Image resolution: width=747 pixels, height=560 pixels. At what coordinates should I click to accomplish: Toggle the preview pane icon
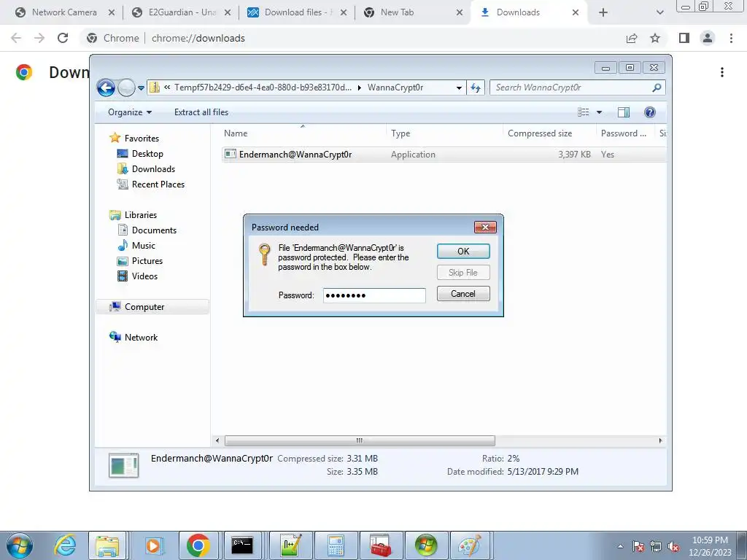pos(623,112)
